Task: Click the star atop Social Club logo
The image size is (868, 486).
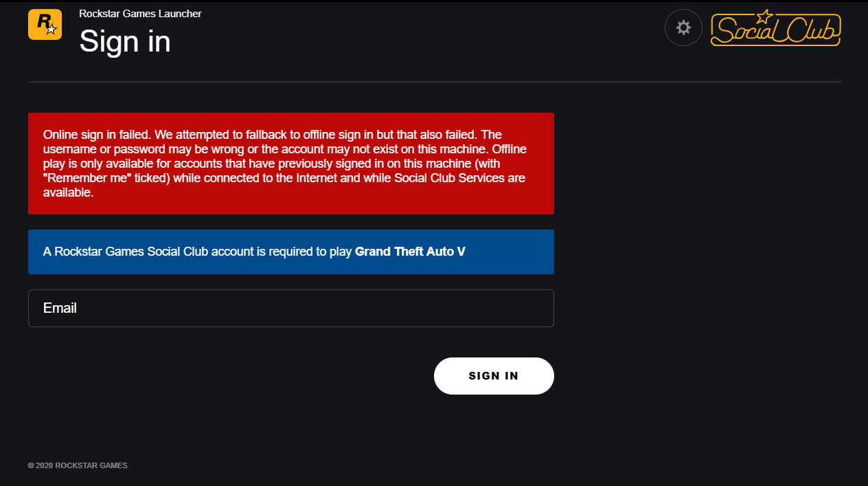Action: pos(764,16)
